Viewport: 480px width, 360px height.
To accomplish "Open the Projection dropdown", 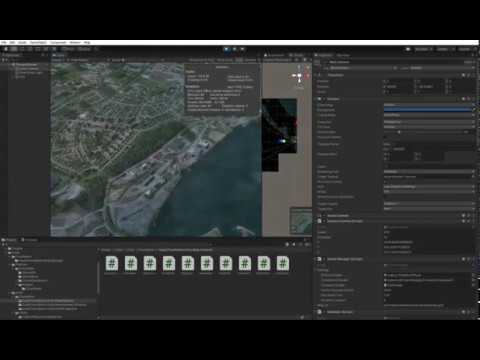I will pos(429,122).
